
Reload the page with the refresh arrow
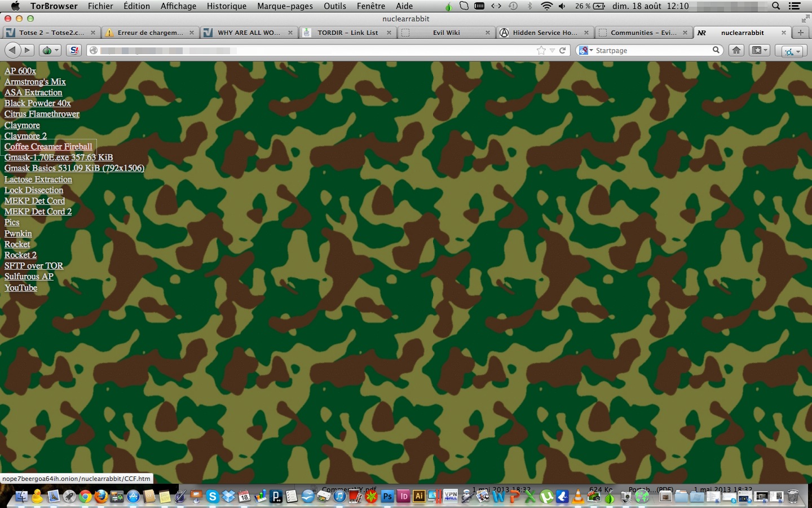pos(562,50)
